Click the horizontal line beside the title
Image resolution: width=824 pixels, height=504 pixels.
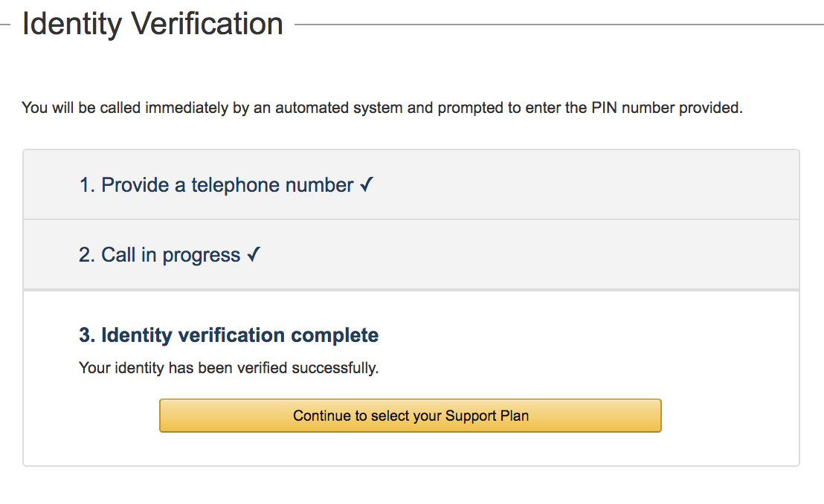(558, 25)
